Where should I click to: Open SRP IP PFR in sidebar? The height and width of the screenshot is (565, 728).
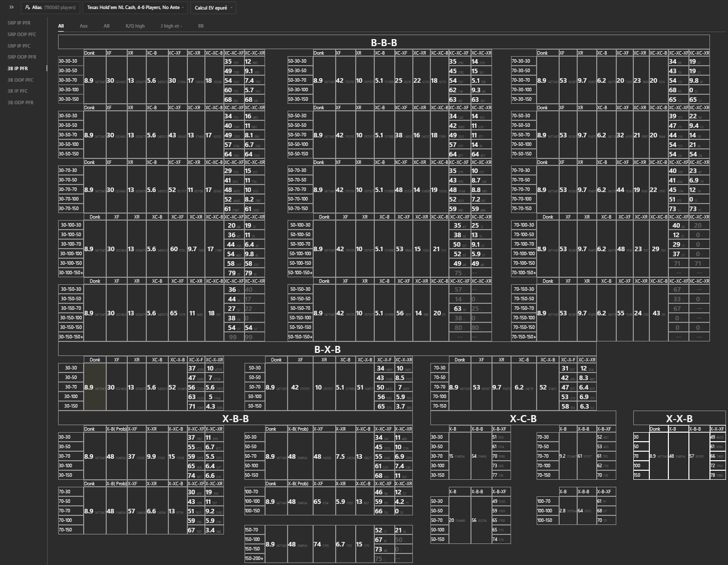[19, 23]
